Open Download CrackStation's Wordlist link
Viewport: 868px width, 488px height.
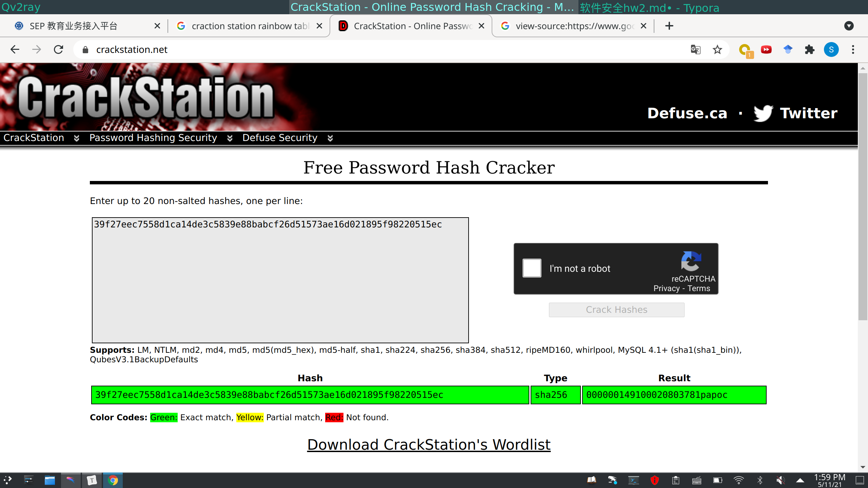[x=429, y=445]
